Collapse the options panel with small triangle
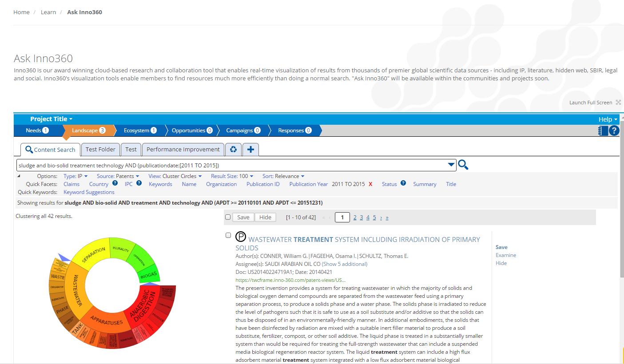 point(19,176)
